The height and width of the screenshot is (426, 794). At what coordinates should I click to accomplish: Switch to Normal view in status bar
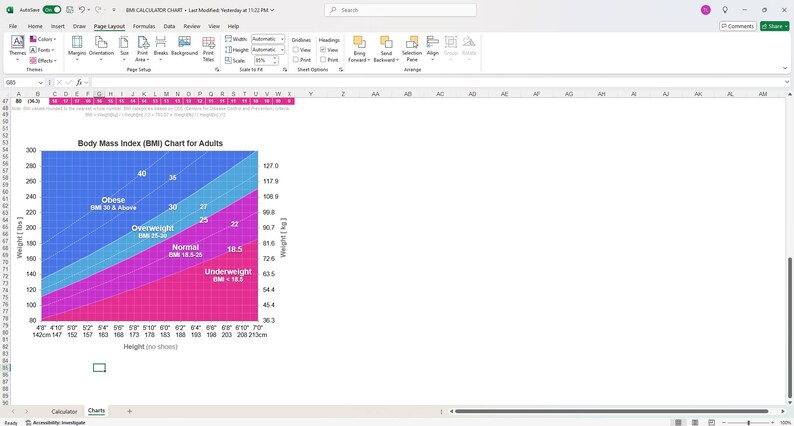678,422
